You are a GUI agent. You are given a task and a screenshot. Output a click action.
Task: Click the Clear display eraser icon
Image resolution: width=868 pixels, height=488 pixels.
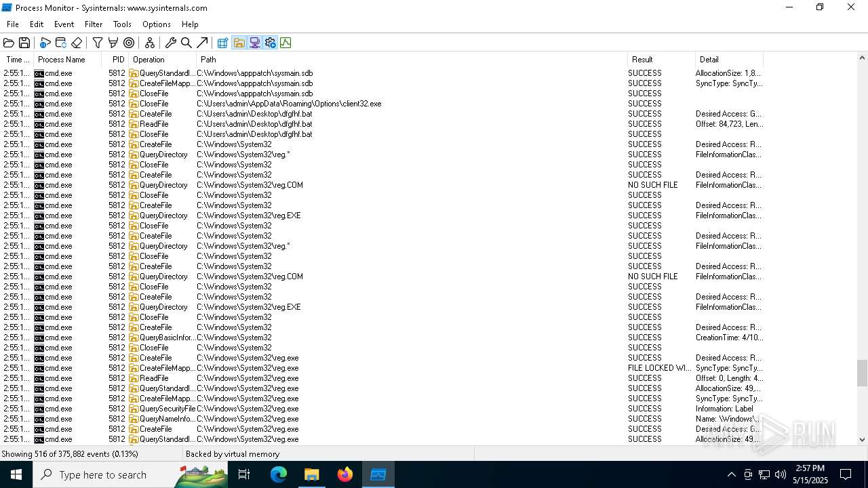[x=77, y=43]
